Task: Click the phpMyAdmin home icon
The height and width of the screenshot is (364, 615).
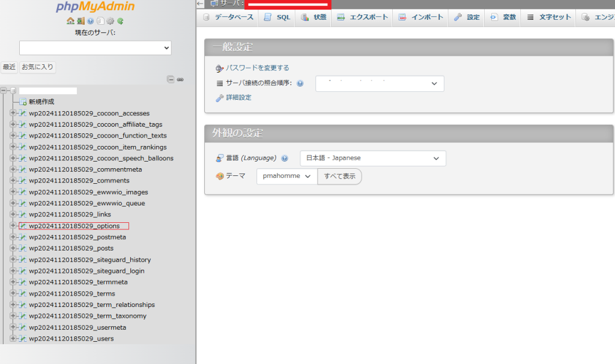Action: coord(70,21)
